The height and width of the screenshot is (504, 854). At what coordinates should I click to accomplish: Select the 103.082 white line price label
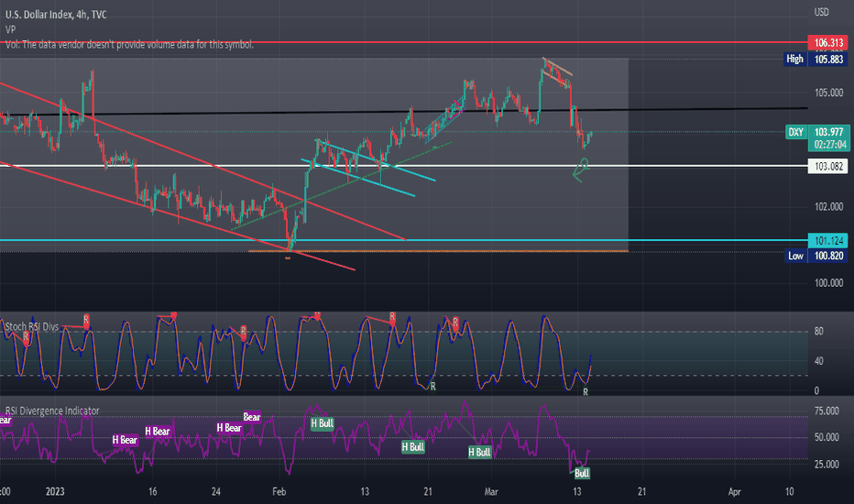[828, 166]
